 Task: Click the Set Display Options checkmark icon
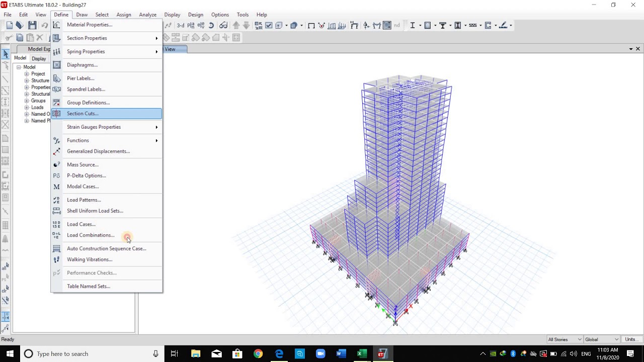(269, 25)
